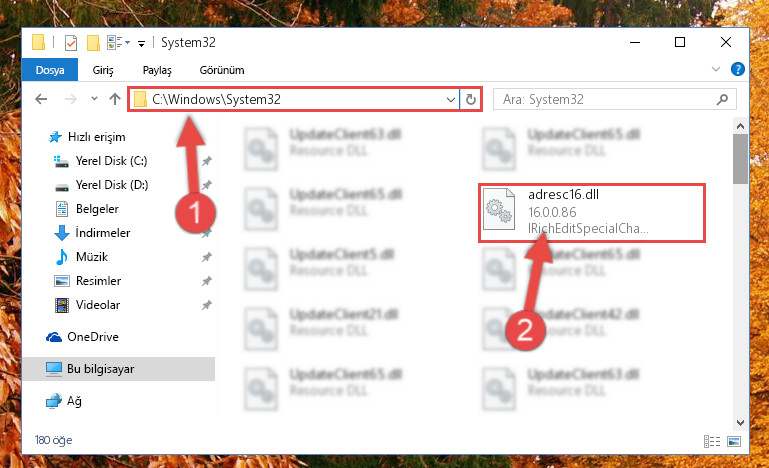Select İndirmeler in quick access list

[x=103, y=233]
